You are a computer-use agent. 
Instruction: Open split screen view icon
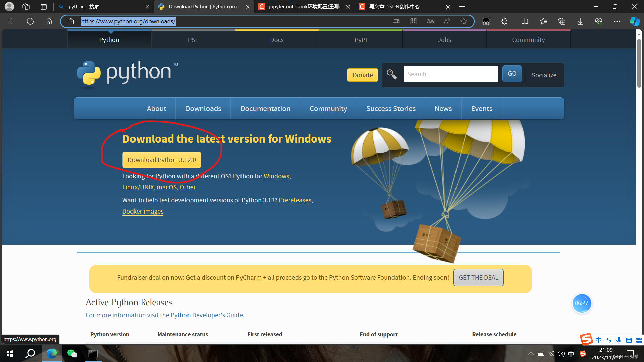coord(525,21)
